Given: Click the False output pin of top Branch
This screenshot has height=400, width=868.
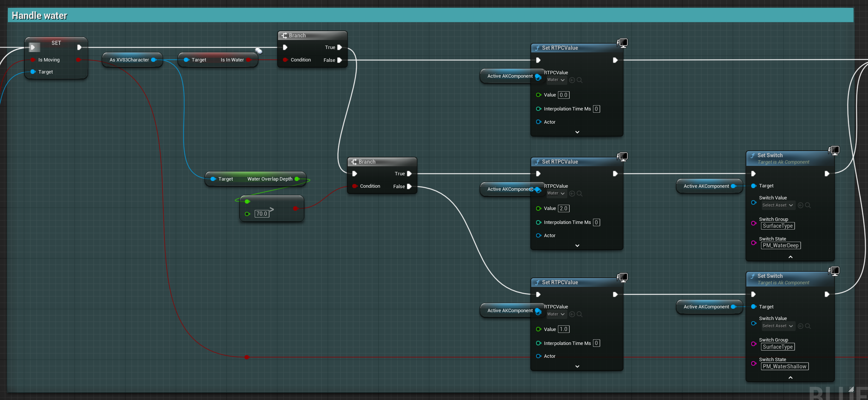Looking at the screenshot, I should 339,60.
